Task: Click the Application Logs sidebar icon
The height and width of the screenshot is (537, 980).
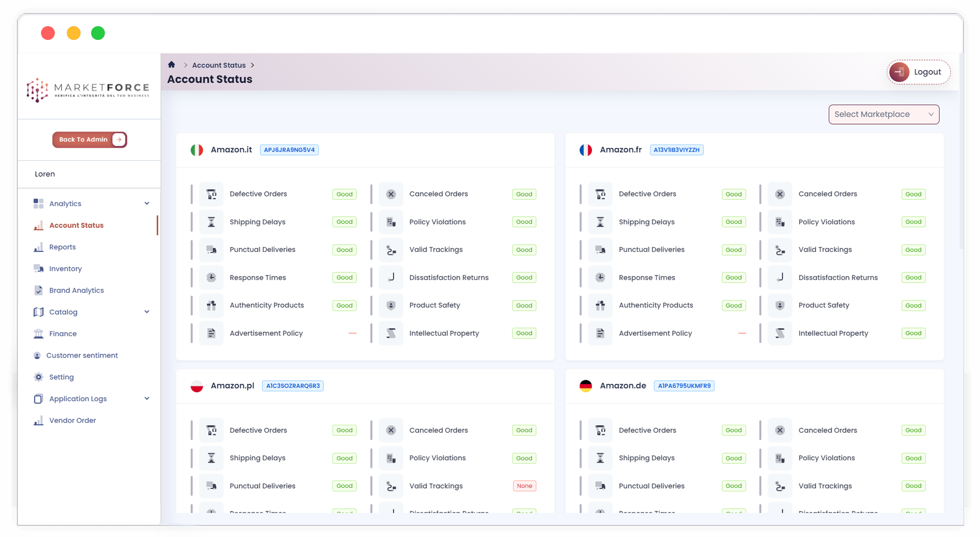Action: [x=38, y=399]
